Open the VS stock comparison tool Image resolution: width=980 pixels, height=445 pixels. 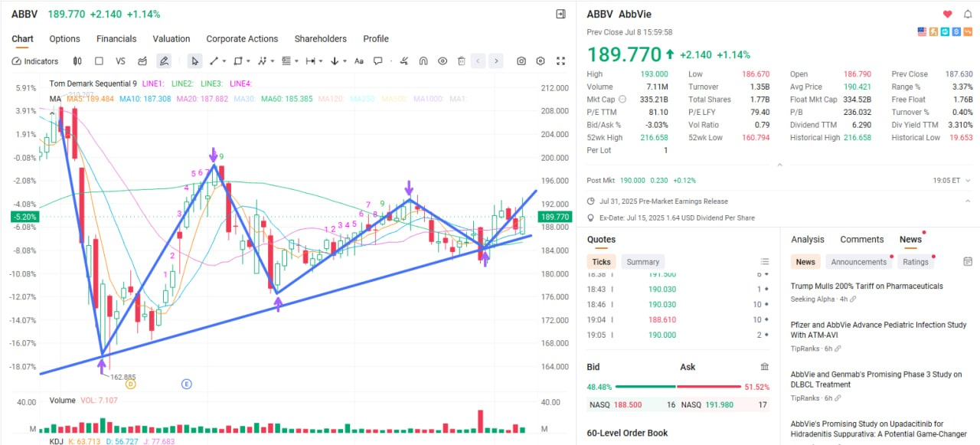click(120, 61)
